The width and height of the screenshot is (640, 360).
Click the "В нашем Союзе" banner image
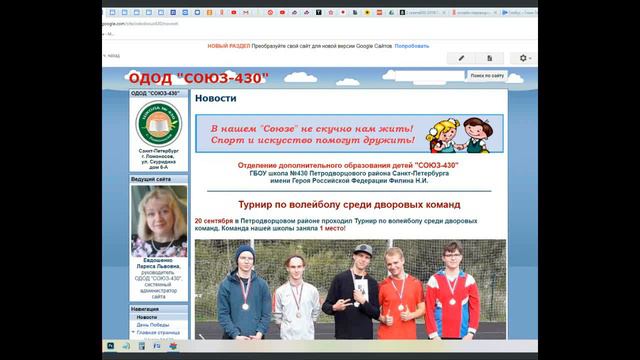[x=349, y=133]
